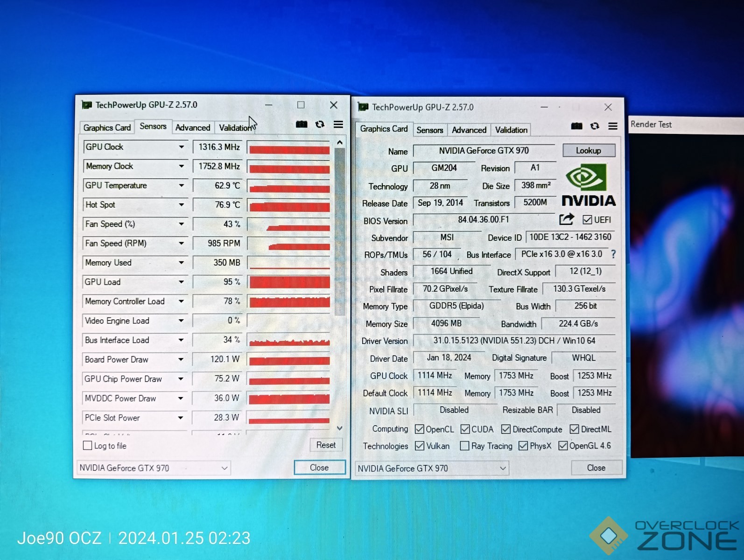Click Close button in Sensors window
Image resolution: width=744 pixels, height=560 pixels.
(x=319, y=468)
